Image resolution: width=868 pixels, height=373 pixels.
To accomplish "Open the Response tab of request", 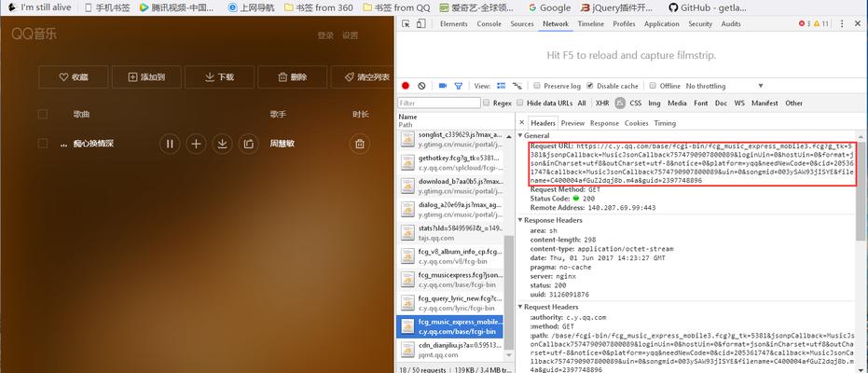I will (x=604, y=123).
